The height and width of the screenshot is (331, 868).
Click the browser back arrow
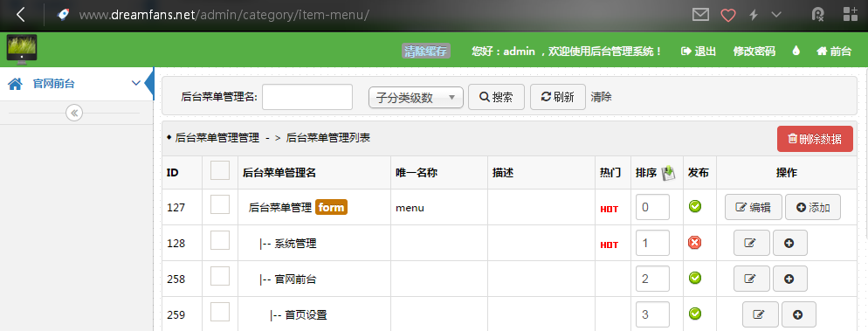[x=20, y=14]
